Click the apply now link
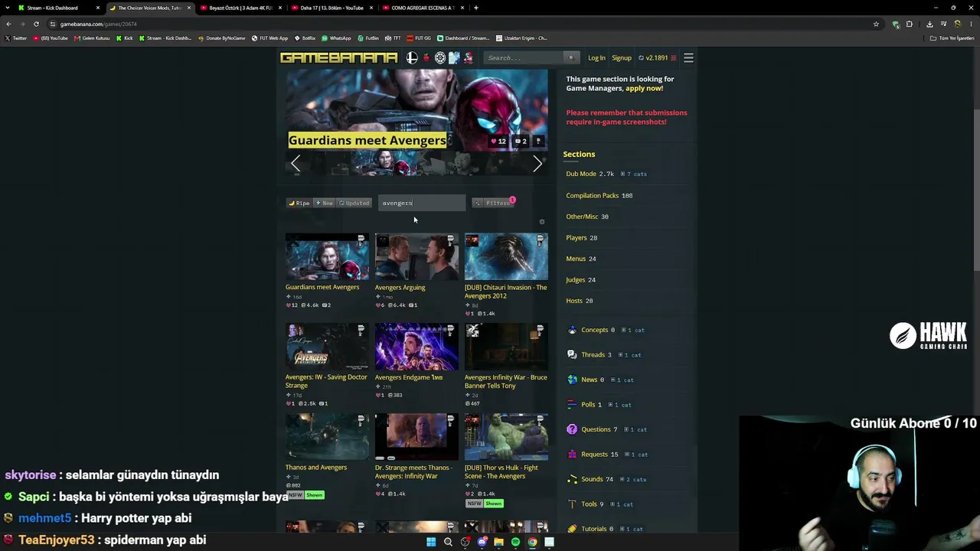This screenshot has height=551, width=980. pyautogui.click(x=644, y=88)
